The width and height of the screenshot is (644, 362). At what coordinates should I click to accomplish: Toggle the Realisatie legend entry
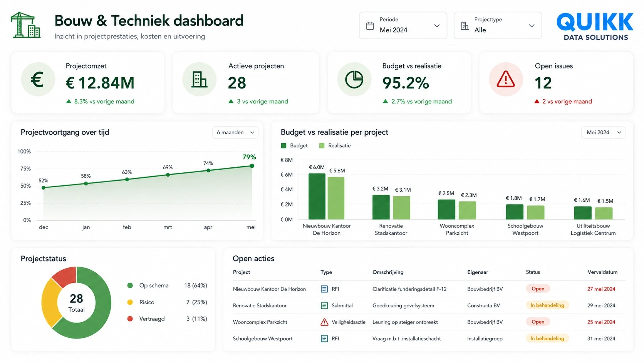point(335,145)
